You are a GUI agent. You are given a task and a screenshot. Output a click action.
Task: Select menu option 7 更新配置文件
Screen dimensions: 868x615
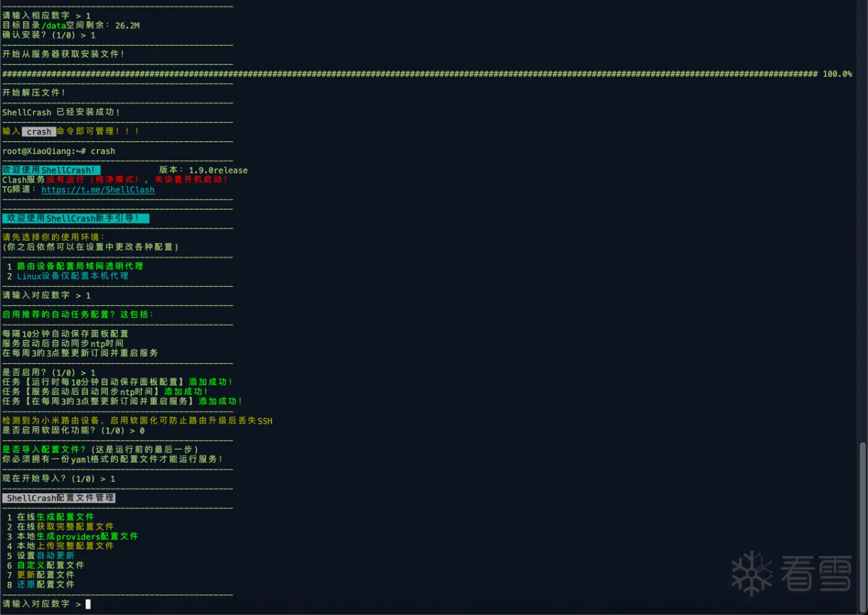tap(41, 574)
